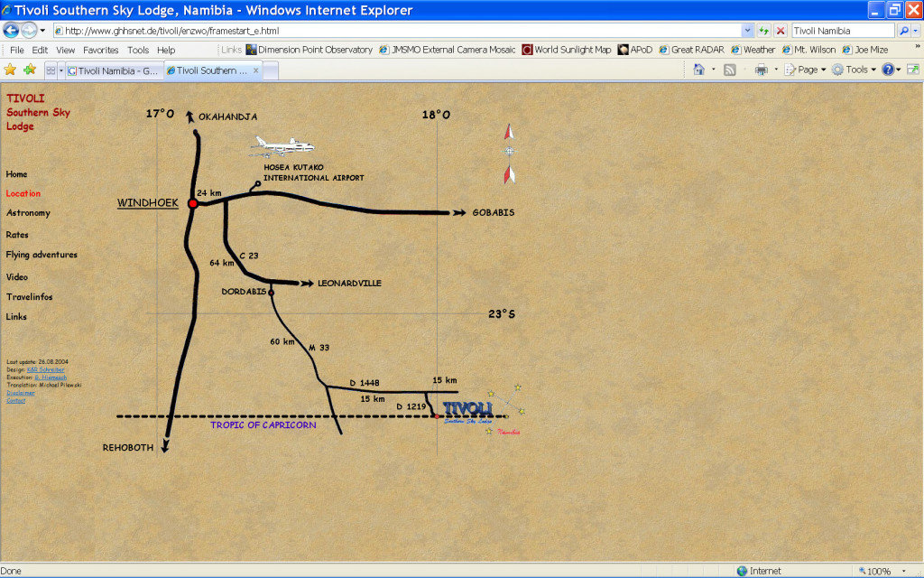Image resolution: width=924 pixels, height=578 pixels.
Task: Click the red Stop loading icon
Action: (781, 30)
